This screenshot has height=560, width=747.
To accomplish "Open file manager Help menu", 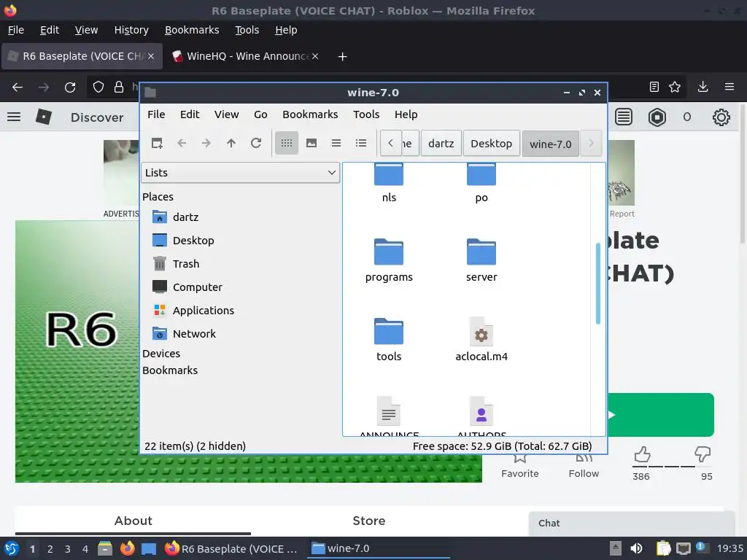I will pos(406,114).
